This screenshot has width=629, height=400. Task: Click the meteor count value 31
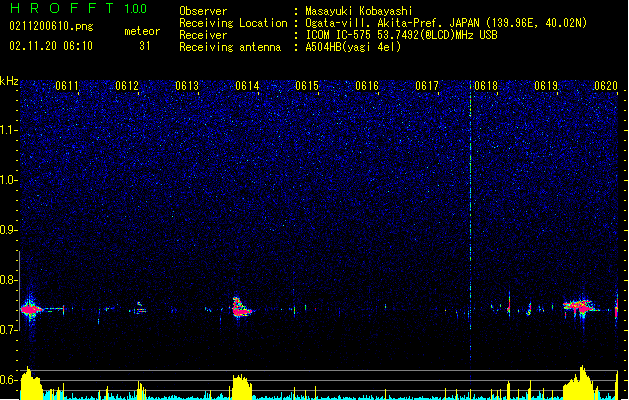tap(145, 46)
